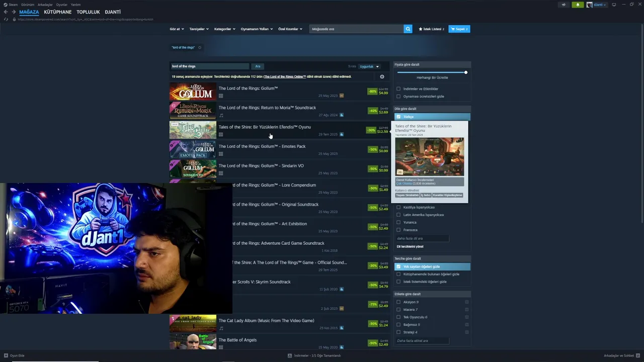Check İndirimler ve Etkinlikler filter

tap(398, 89)
